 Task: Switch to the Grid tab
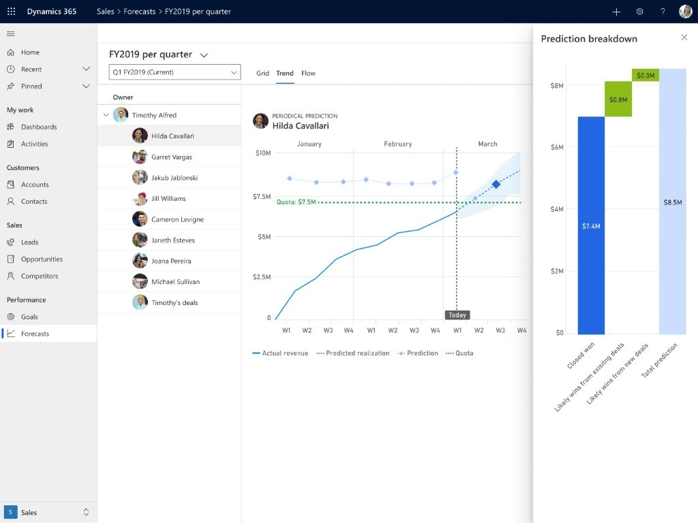(262, 73)
